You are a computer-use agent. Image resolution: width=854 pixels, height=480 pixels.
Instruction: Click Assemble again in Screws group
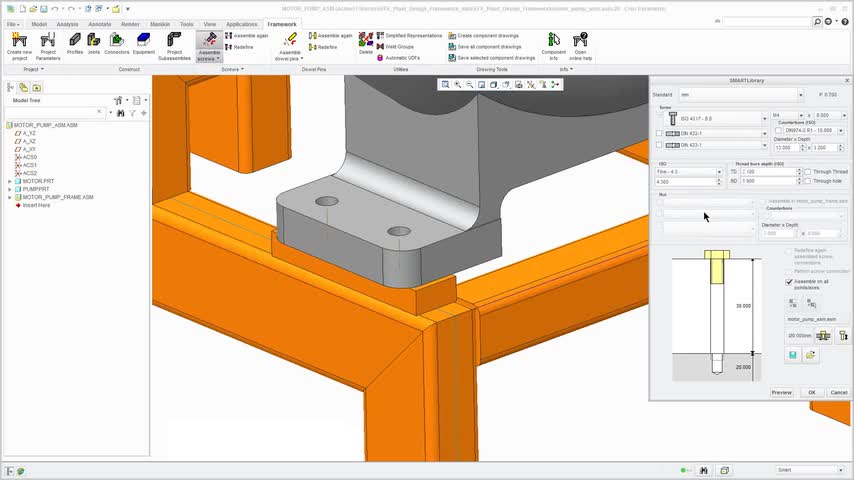coord(247,35)
